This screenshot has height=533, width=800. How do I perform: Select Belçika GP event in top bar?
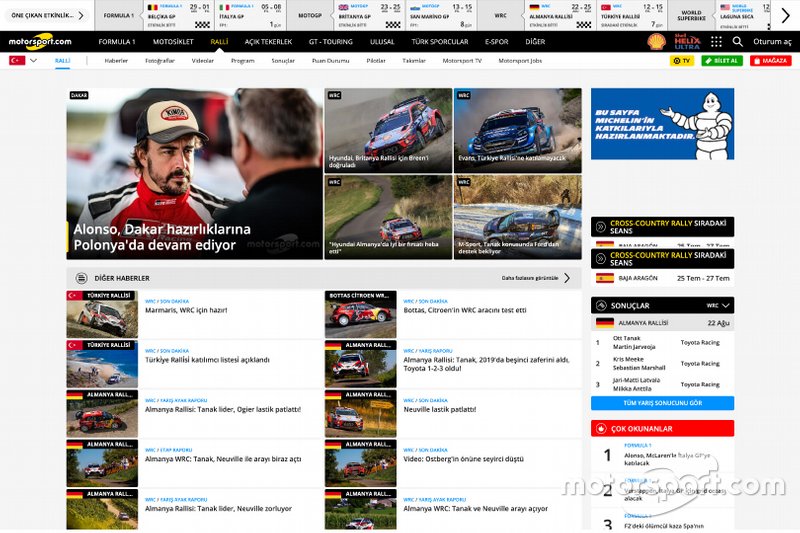coord(179,15)
